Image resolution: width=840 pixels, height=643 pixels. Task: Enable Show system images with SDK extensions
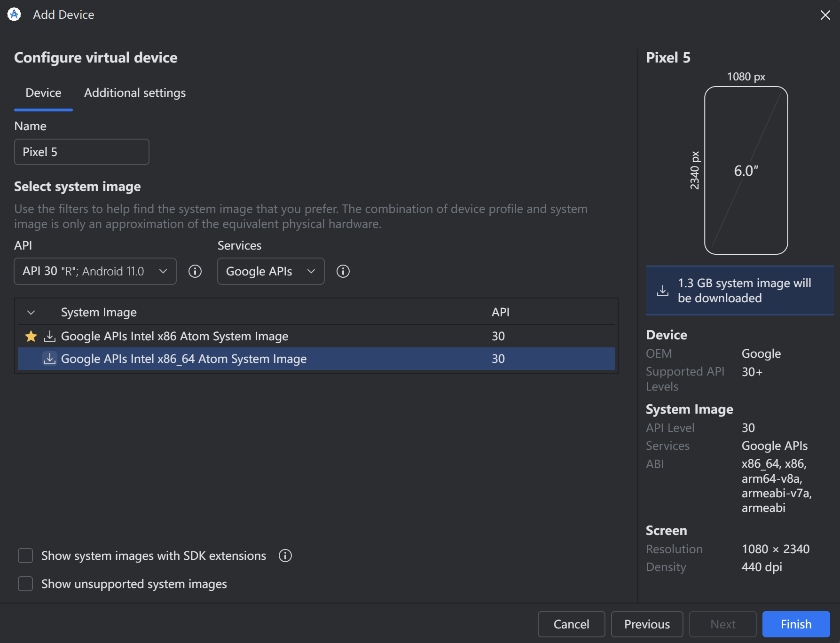pos(25,556)
